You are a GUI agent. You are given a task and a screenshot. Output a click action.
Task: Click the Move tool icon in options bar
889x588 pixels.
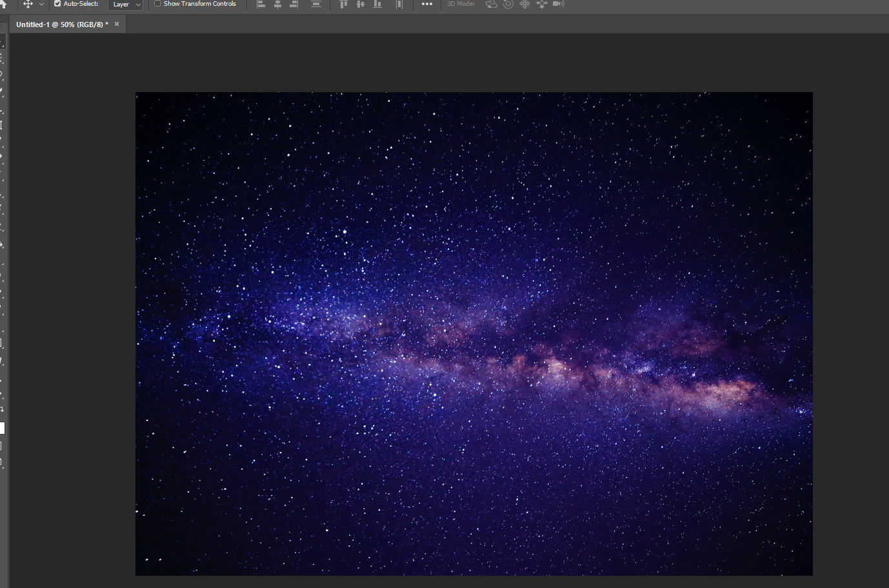pos(28,4)
